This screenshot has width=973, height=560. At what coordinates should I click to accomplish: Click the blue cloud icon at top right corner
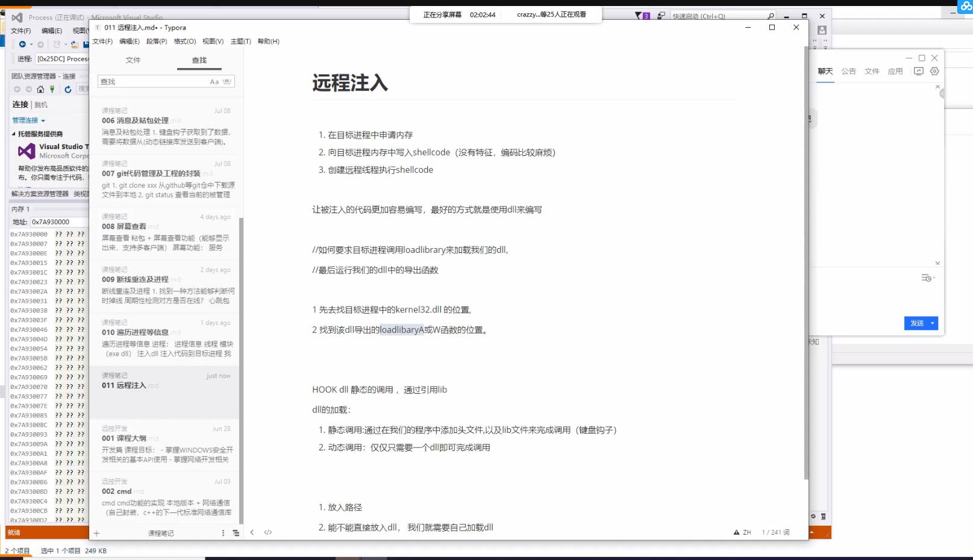point(966,6)
